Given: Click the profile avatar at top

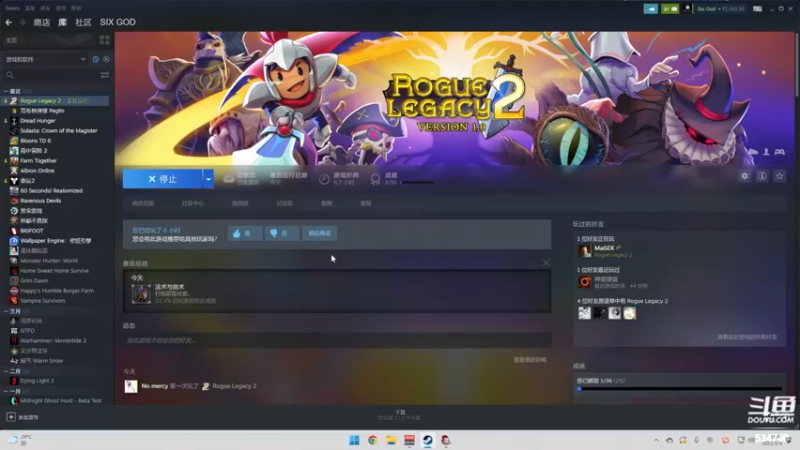Looking at the screenshot, I should (x=687, y=9).
